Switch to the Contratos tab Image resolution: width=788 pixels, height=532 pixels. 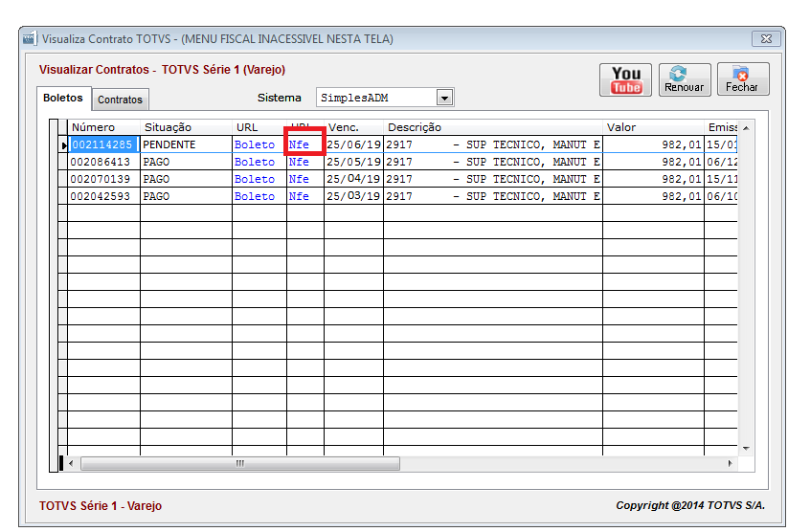coord(120,100)
